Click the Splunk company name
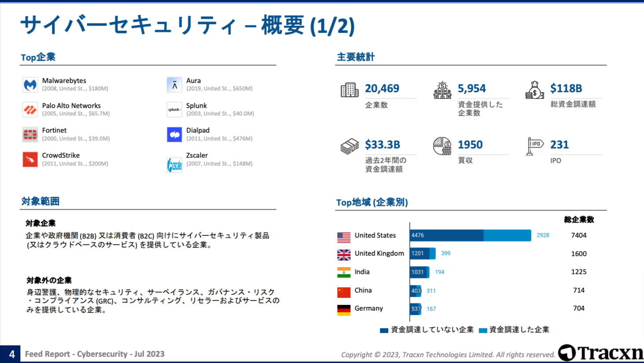Screen dimensions: 644x363 pyautogui.click(x=196, y=106)
